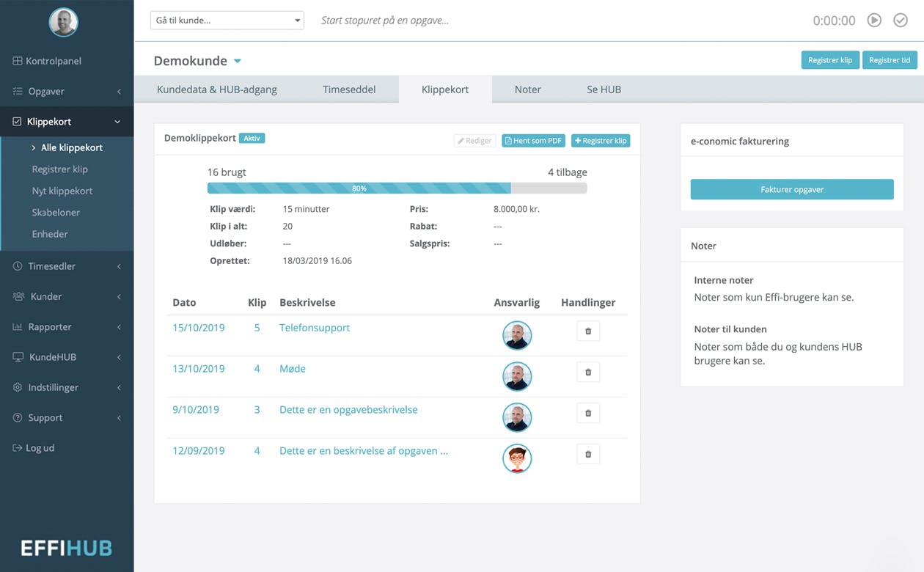Click the checkmark icon beside timer
This screenshot has width=924, height=572.
tap(901, 21)
